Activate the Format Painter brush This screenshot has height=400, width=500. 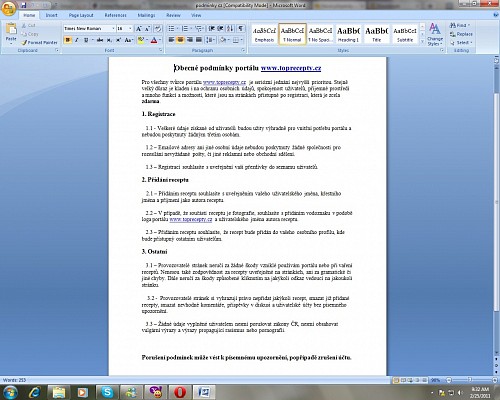[x=39, y=43]
